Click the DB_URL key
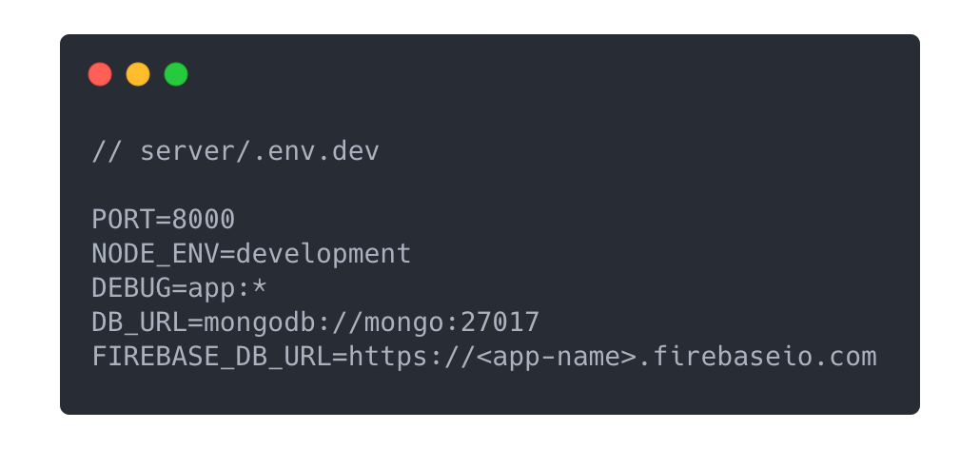 [139, 322]
